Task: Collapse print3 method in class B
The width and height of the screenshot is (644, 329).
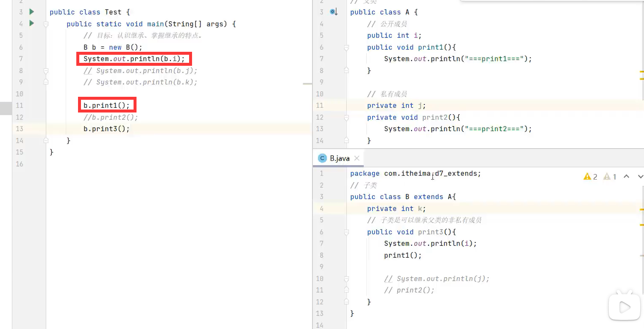Action: (x=346, y=232)
